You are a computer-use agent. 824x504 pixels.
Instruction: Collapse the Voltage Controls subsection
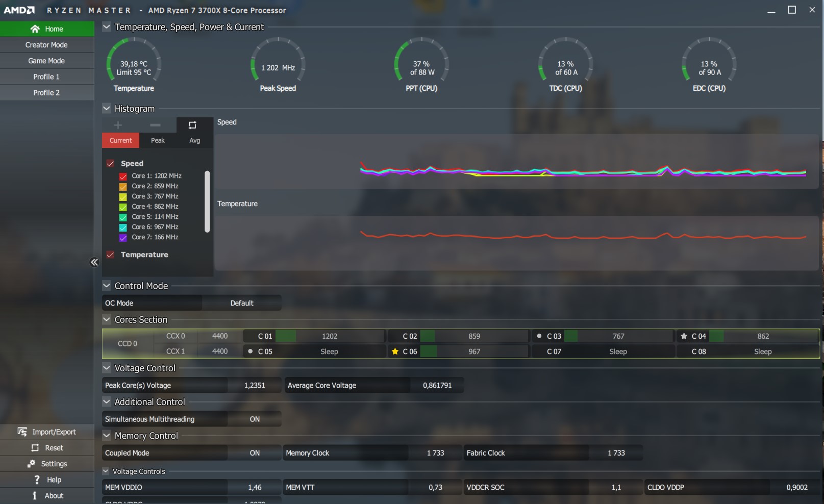106,471
